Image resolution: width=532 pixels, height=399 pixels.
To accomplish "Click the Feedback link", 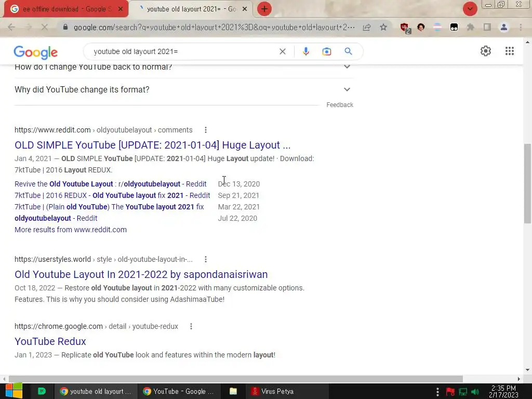I will click(x=340, y=105).
